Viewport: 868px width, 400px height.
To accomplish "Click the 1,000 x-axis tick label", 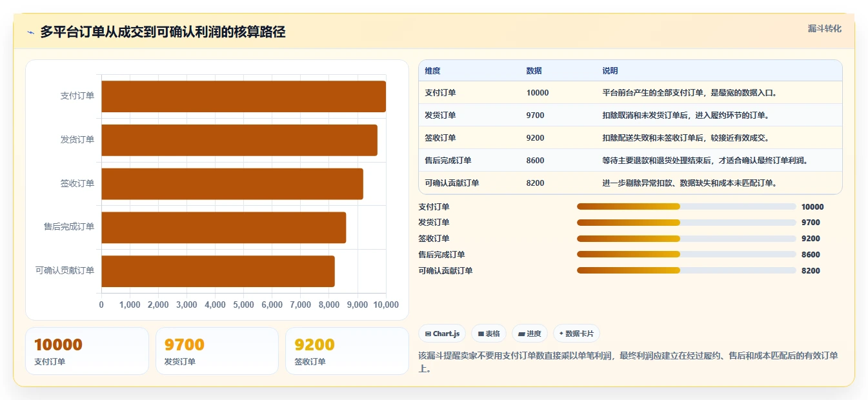I will coord(130,305).
